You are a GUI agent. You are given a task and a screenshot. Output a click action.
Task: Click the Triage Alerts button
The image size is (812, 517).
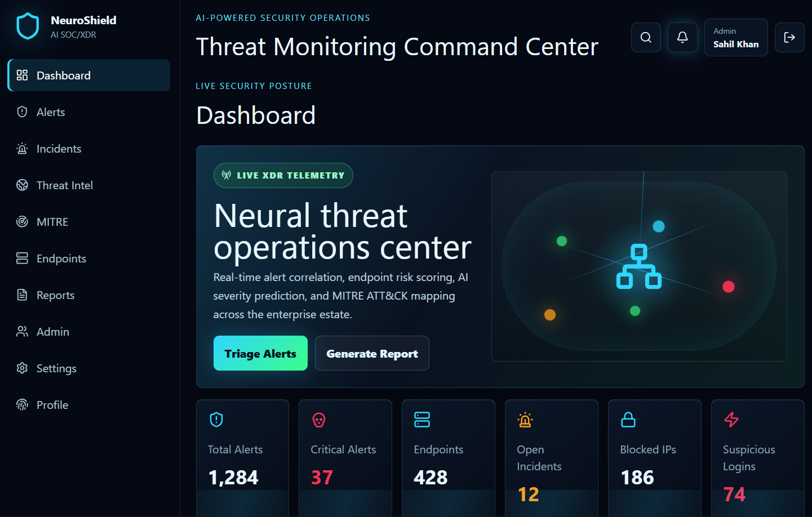point(260,353)
